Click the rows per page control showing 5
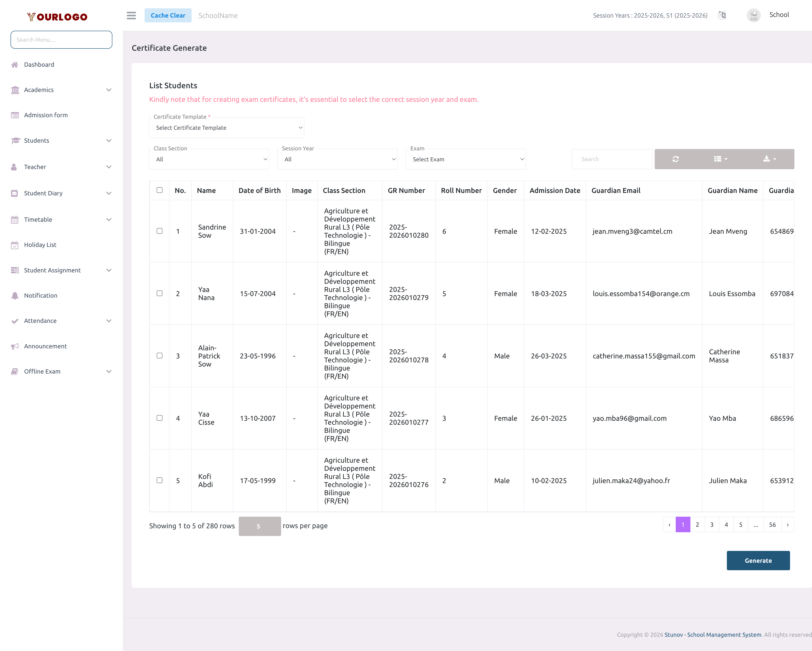Viewport: 812px width, 651px height. click(259, 526)
